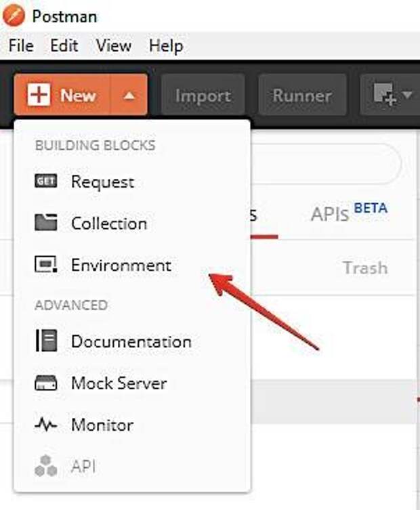420x510 pixels.
Task: Click the Documentation icon
Action: click(46, 341)
